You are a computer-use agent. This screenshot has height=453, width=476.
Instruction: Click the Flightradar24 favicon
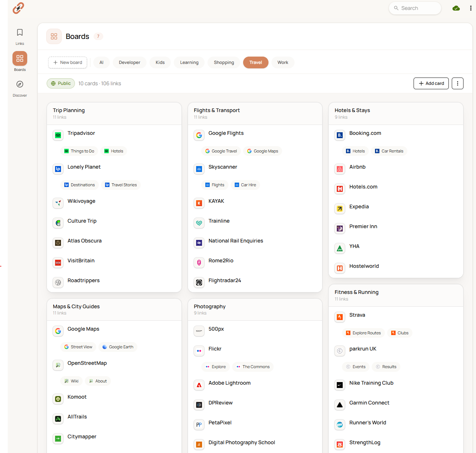[199, 283]
